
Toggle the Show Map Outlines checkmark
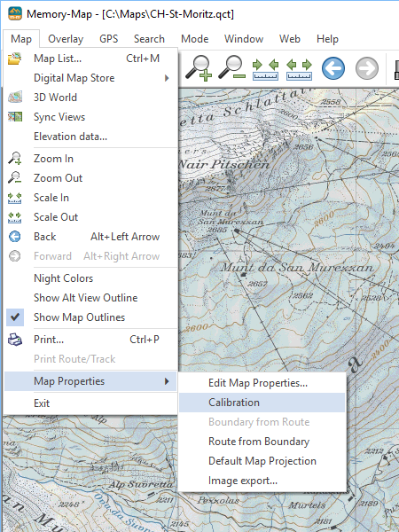(14, 317)
